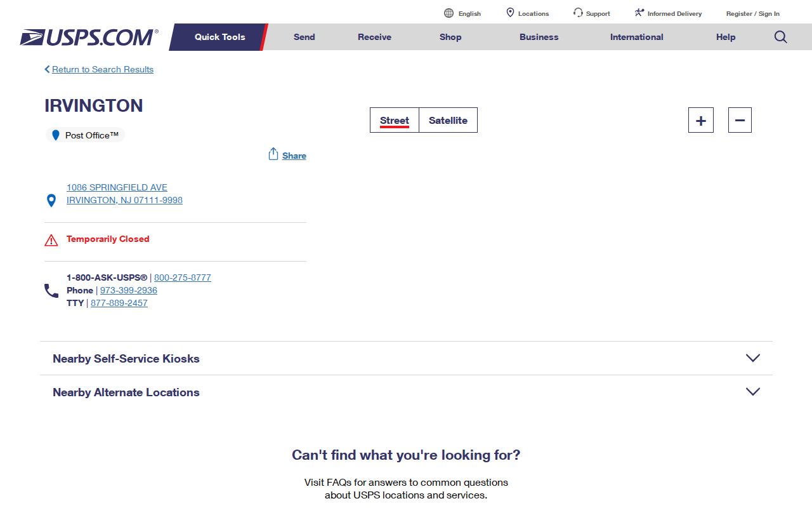Click the 973-399-2936 phone link
This screenshot has height=508, width=812.
tap(129, 290)
